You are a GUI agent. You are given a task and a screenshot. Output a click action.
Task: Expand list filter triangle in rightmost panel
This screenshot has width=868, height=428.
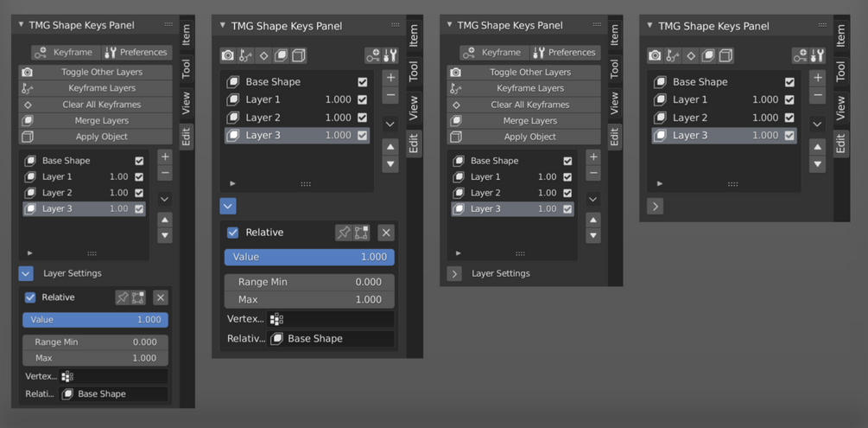(x=660, y=183)
